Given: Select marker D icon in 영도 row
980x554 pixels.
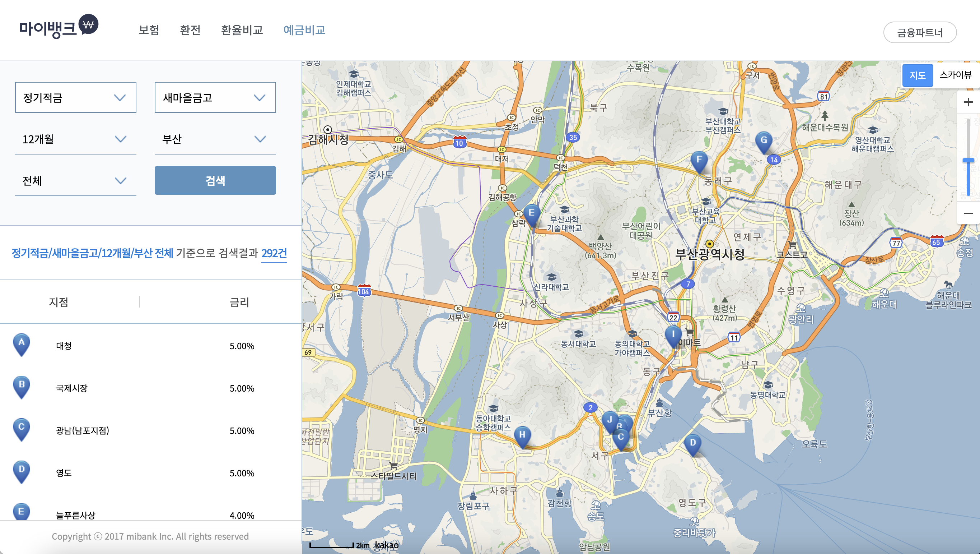Looking at the screenshot, I should point(22,472).
